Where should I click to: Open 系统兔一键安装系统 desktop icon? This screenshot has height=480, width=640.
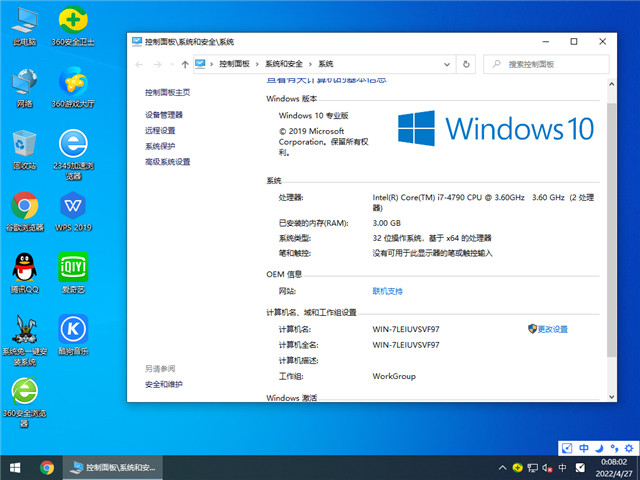pos(24,340)
